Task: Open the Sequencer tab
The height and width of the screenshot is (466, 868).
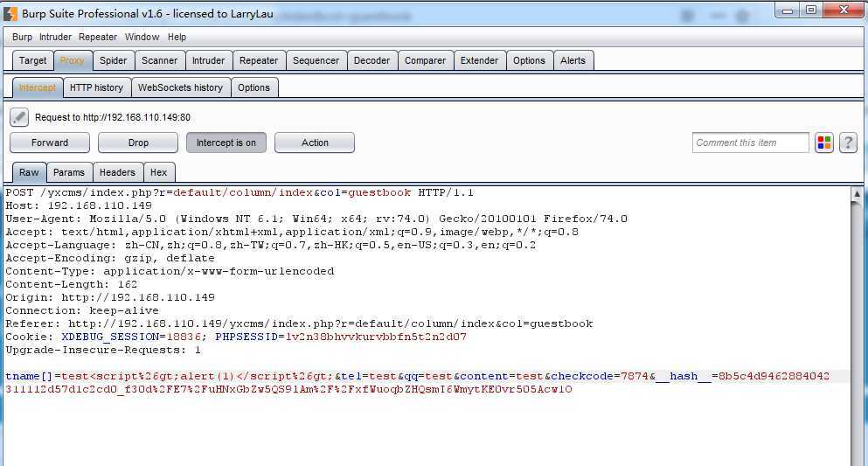Action: pyautogui.click(x=316, y=60)
